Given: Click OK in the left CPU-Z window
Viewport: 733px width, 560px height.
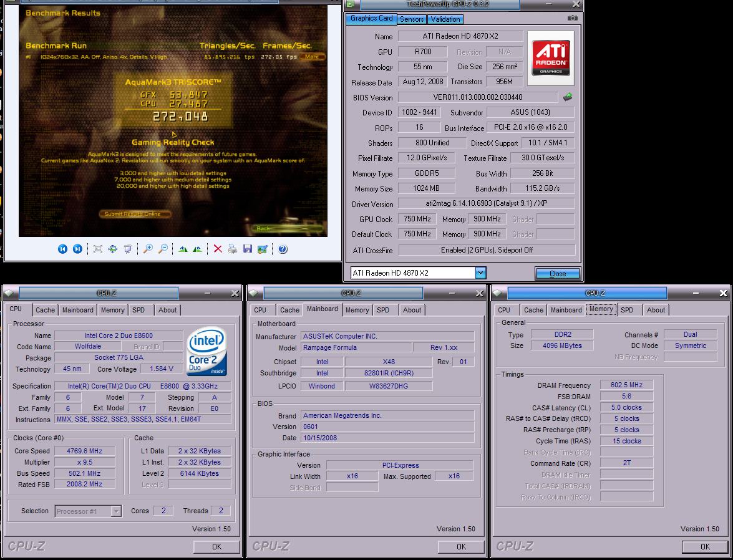Looking at the screenshot, I should tap(216, 546).
